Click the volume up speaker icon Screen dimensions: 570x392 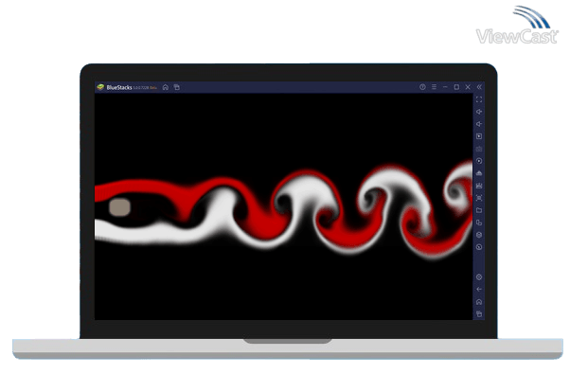point(479,112)
